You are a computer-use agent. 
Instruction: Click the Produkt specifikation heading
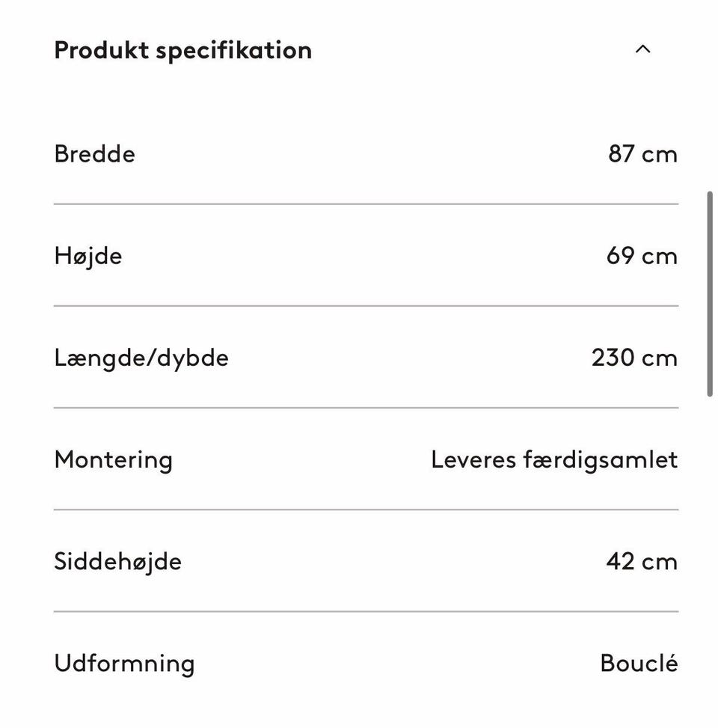[182, 50]
